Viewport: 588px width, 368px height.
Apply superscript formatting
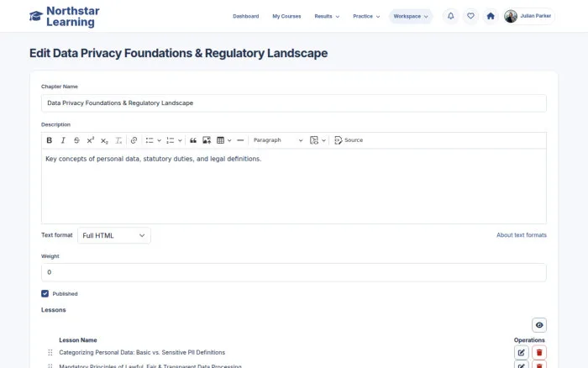[91, 140]
